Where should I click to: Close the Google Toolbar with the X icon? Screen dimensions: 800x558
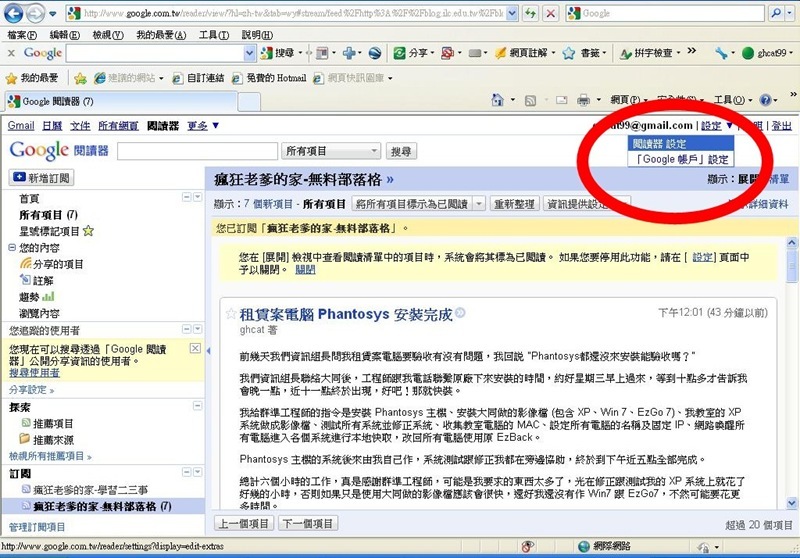click(x=11, y=53)
